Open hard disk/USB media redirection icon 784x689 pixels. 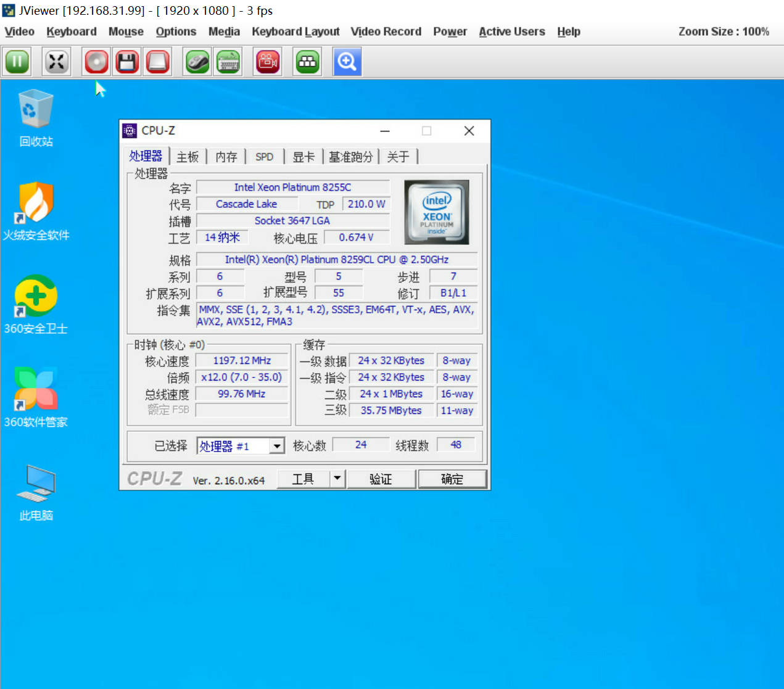click(158, 62)
